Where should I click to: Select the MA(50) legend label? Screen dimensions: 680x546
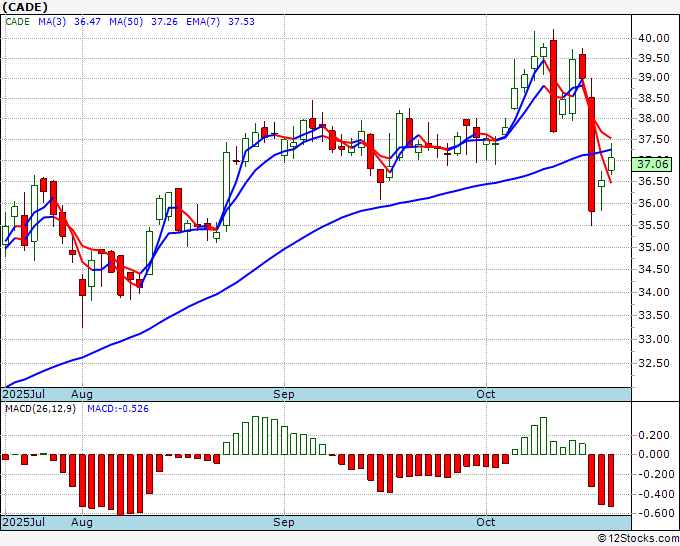[126, 22]
